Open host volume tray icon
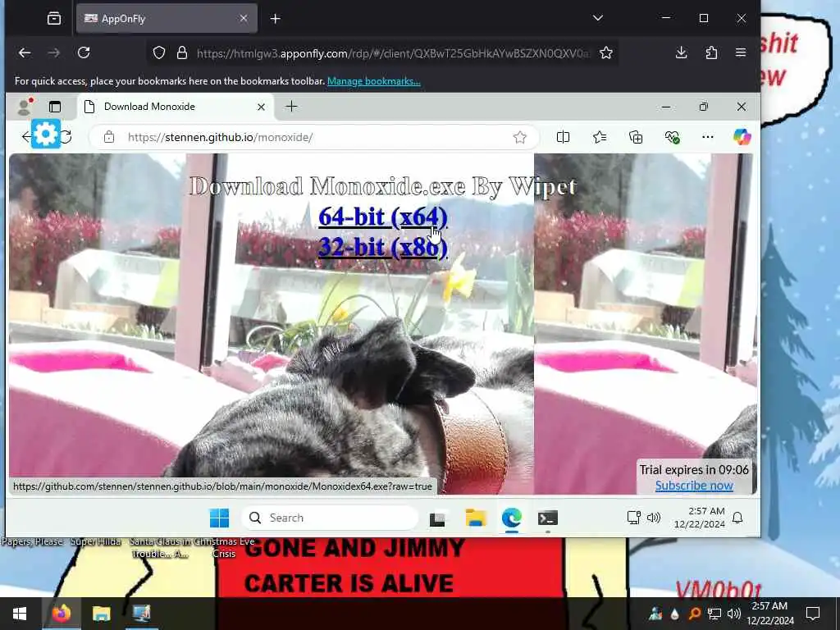This screenshot has height=630, width=840. click(x=734, y=614)
